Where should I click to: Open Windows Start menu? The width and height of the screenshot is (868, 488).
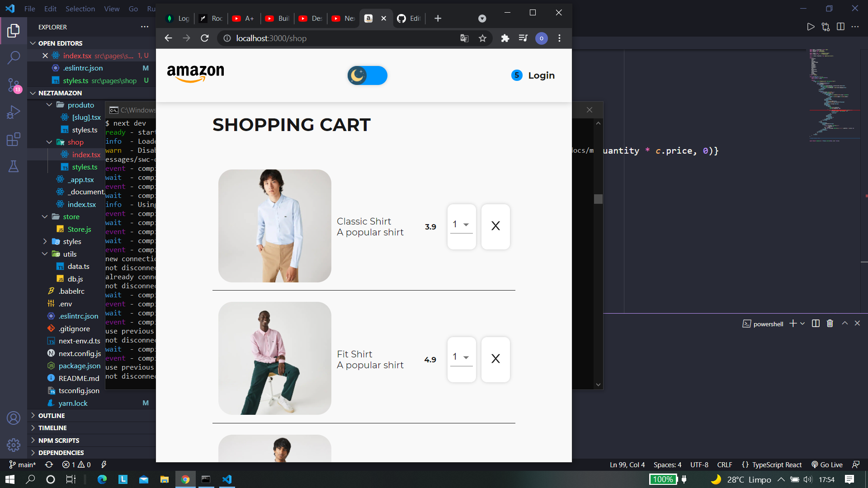[10, 479]
